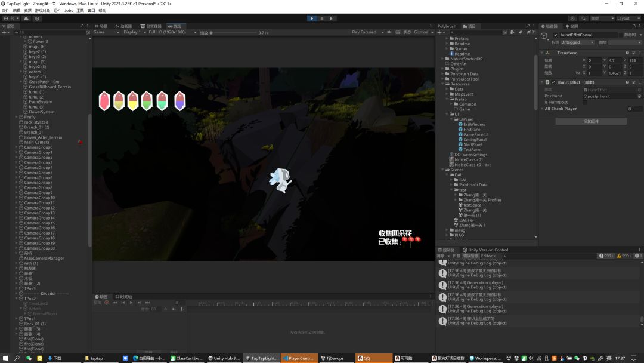
Task: Click the animation record button
Action: 107,303
